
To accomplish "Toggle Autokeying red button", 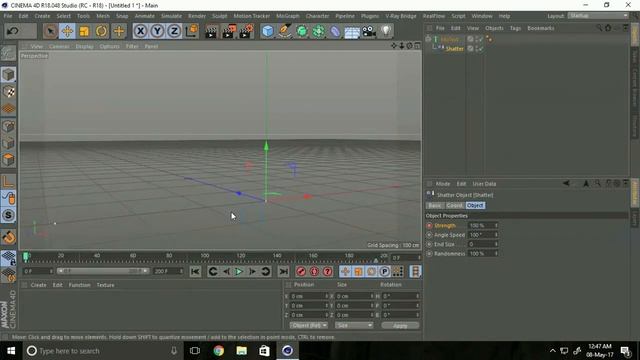I will coord(314,271).
